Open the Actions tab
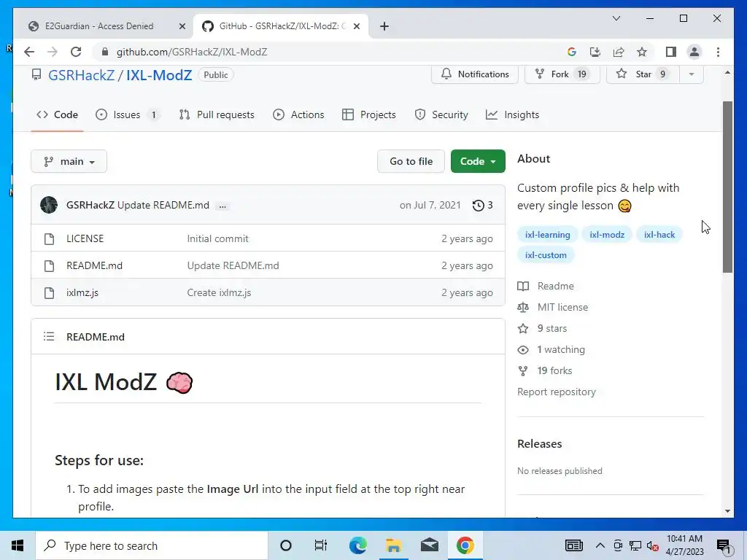Viewport: 747px width, 560px height. tap(298, 114)
